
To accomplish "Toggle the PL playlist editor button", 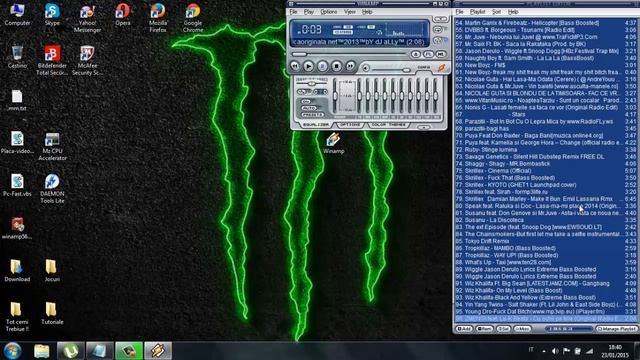I will point(428,54).
